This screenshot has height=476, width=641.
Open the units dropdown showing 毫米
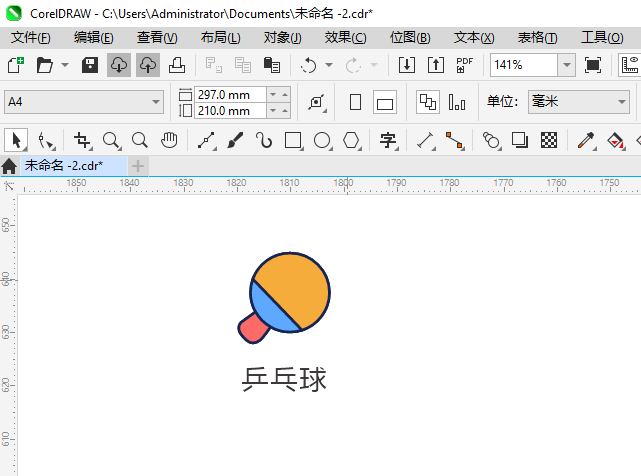[578, 102]
